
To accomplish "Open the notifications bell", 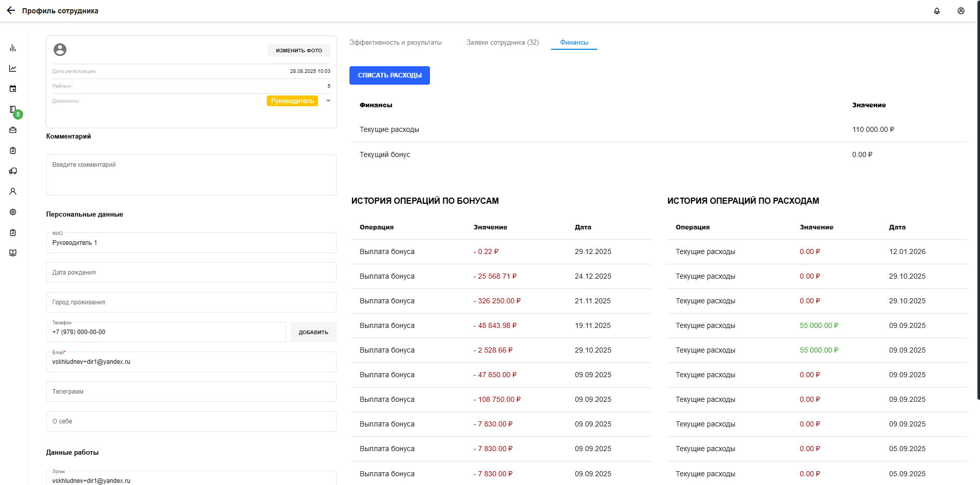I will point(937,11).
